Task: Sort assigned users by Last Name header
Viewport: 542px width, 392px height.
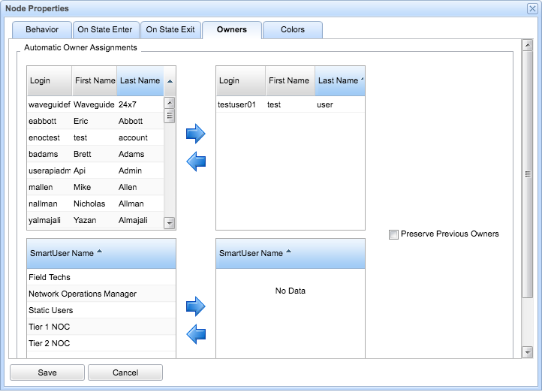Action: coord(339,80)
